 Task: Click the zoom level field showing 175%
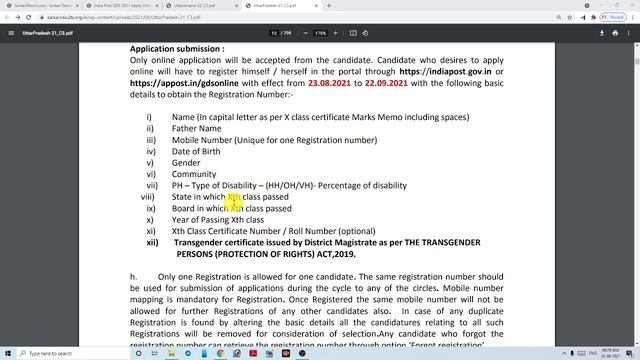(320, 33)
